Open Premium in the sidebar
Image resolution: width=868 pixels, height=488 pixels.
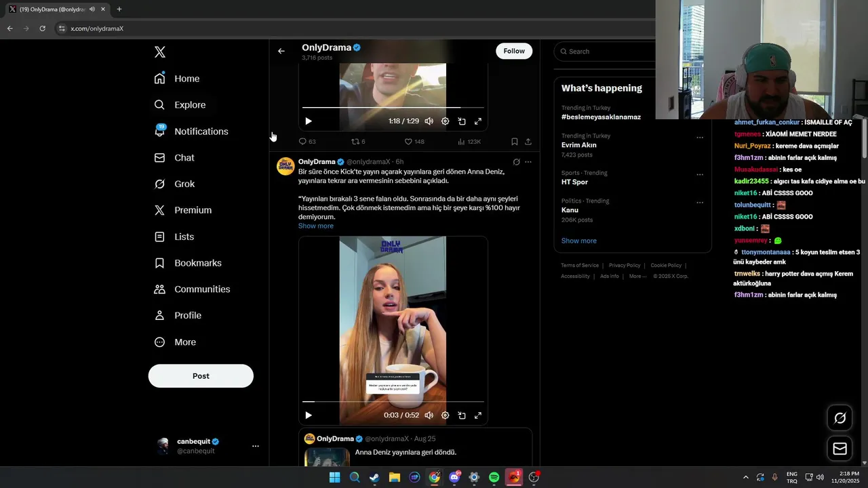point(183,210)
